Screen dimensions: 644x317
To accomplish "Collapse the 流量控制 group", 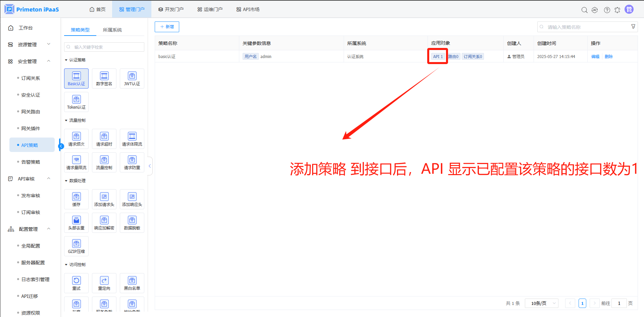I will [66, 120].
